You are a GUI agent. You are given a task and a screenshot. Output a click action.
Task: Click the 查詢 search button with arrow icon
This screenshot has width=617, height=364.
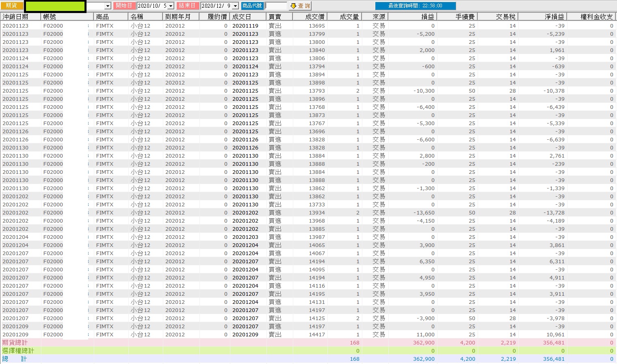[x=300, y=6]
